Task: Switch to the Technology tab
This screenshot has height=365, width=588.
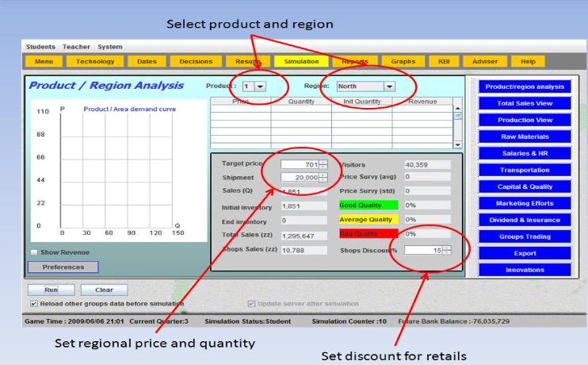Action: point(94,61)
